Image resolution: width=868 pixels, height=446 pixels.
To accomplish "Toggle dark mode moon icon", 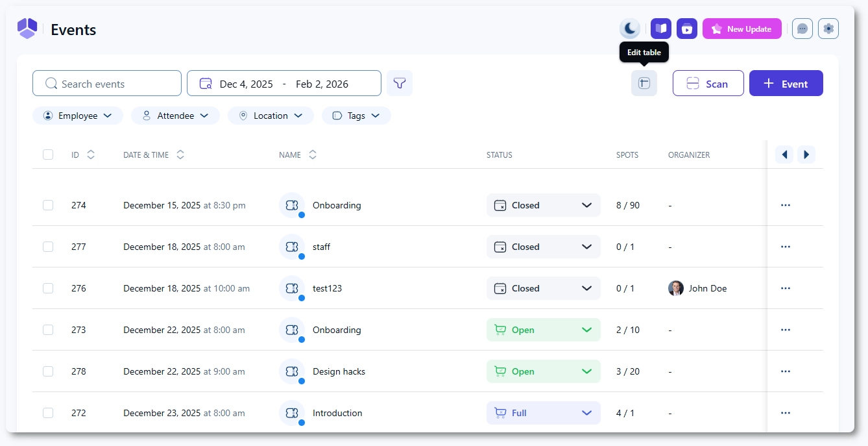I will pyautogui.click(x=629, y=29).
